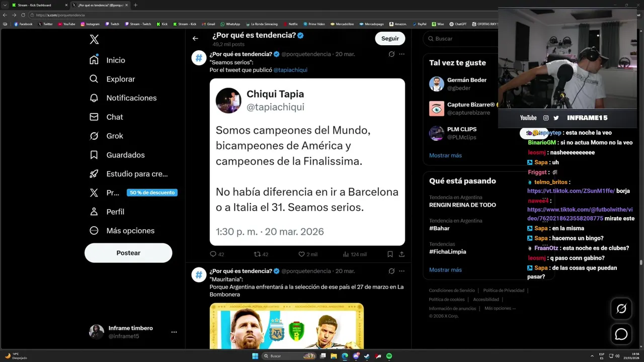Open Steam from the taskbar
The width and height of the screenshot is (644, 362).
[x=367, y=356]
